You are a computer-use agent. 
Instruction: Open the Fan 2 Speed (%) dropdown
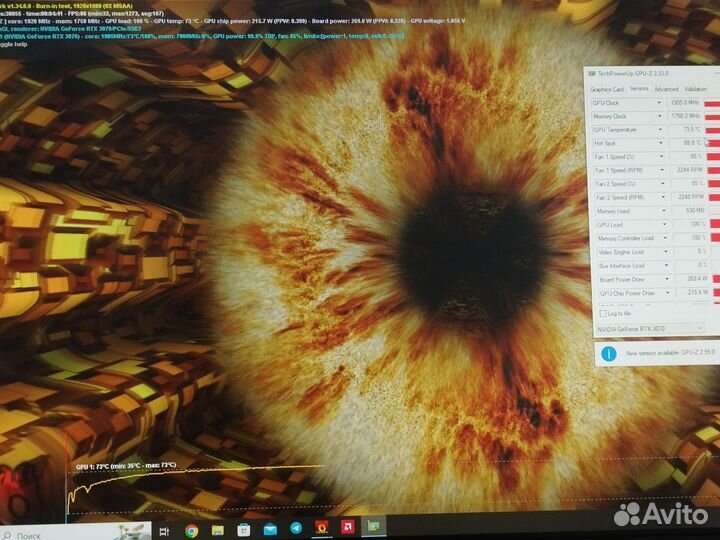(x=663, y=184)
